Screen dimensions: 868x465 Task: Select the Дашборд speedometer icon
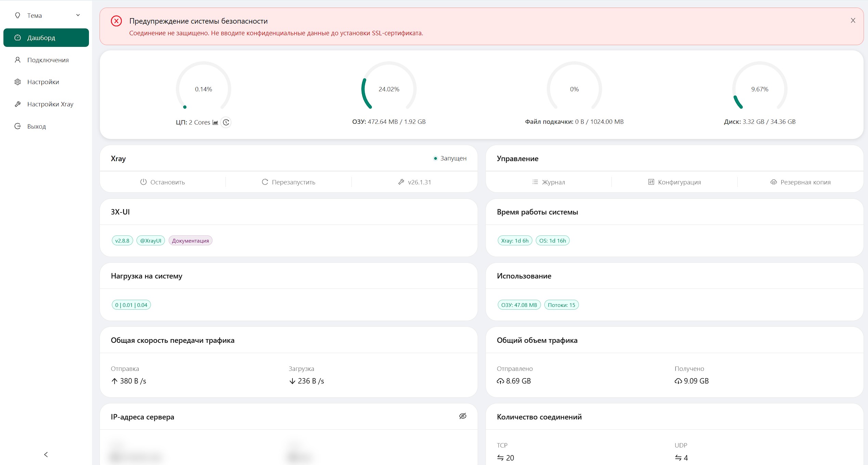[17, 38]
